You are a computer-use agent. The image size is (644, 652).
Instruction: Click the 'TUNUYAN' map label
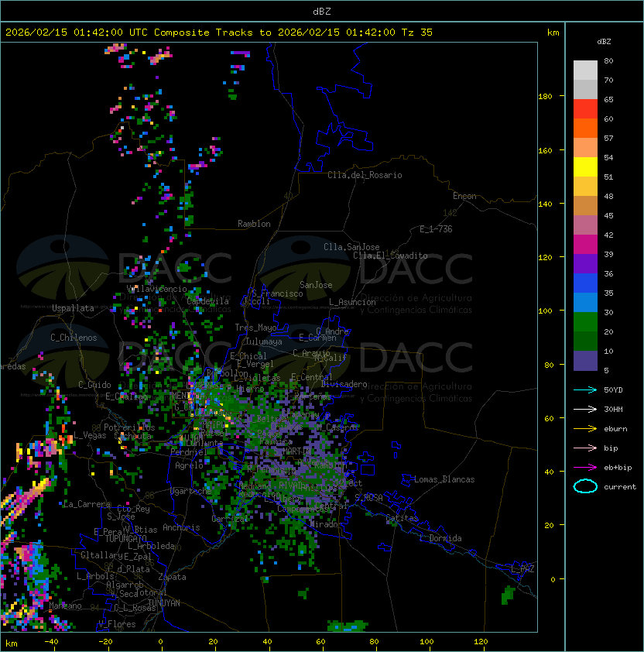click(x=164, y=603)
